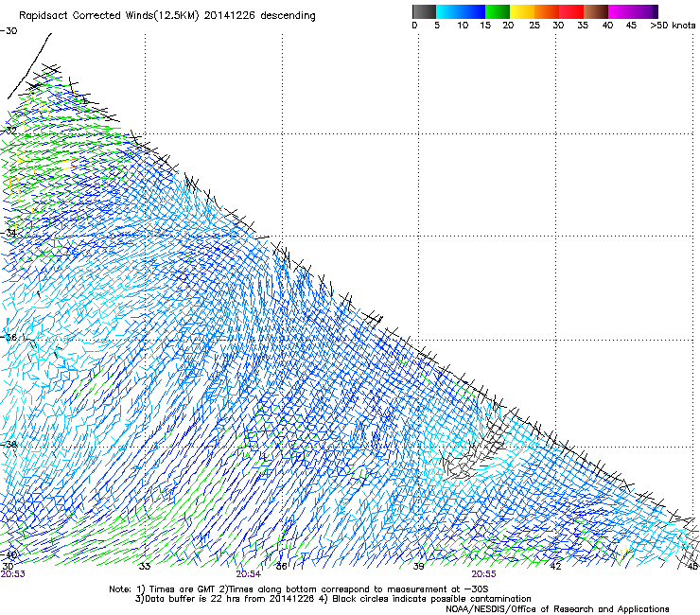The width and height of the screenshot is (700, 615).
Task: Click the -38 latitude axis label
Action: pos(9,445)
